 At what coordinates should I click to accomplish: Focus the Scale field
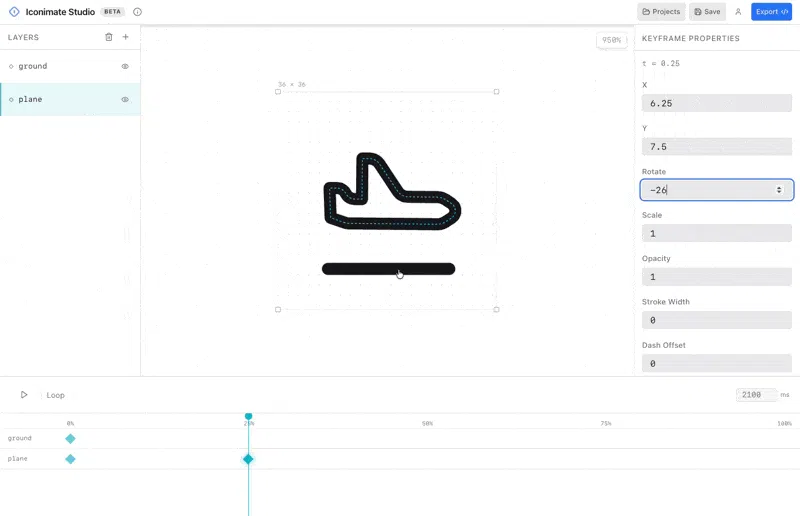tap(716, 233)
